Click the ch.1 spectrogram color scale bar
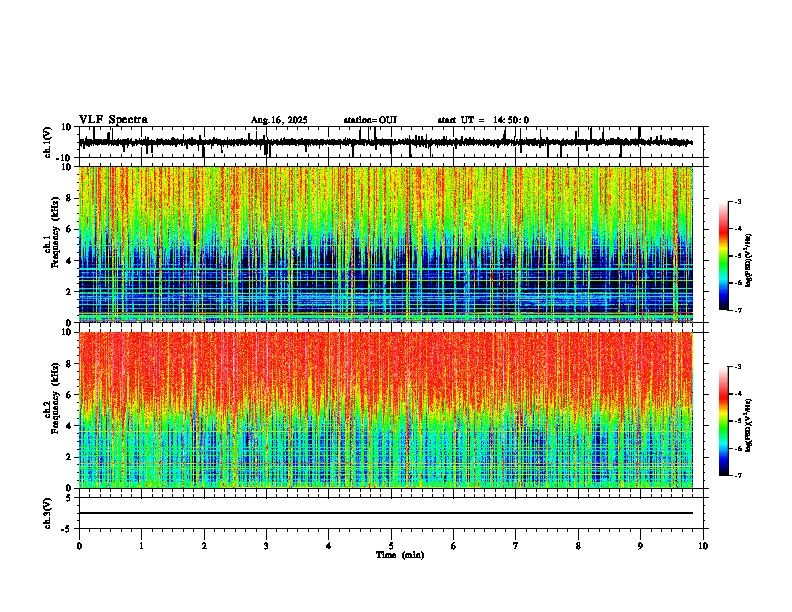Screen dimensions: 792x612 [723, 256]
